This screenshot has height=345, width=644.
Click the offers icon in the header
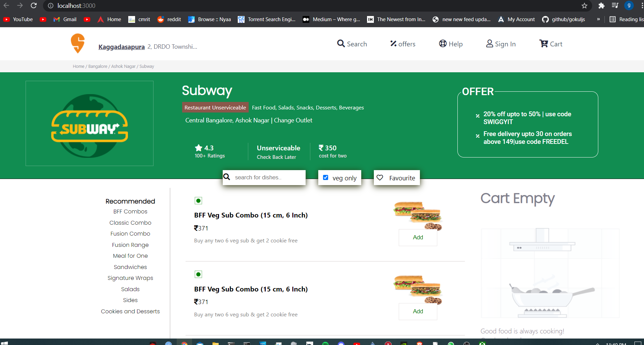[x=393, y=44]
